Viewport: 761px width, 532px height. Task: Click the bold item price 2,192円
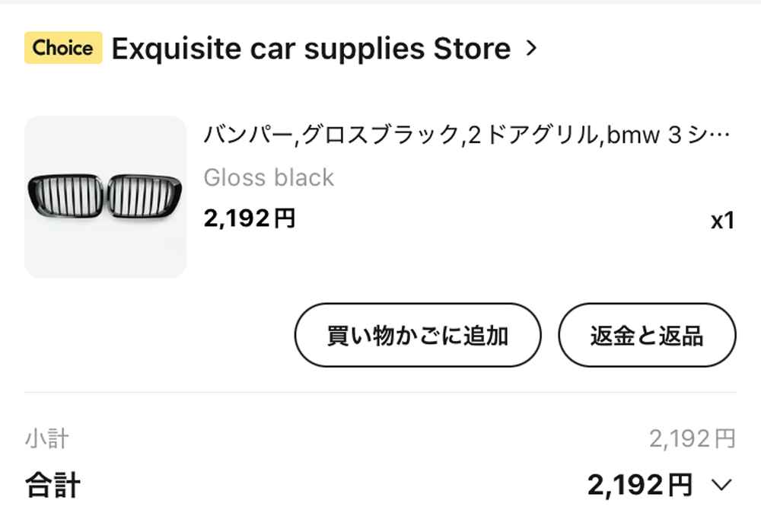(x=250, y=218)
